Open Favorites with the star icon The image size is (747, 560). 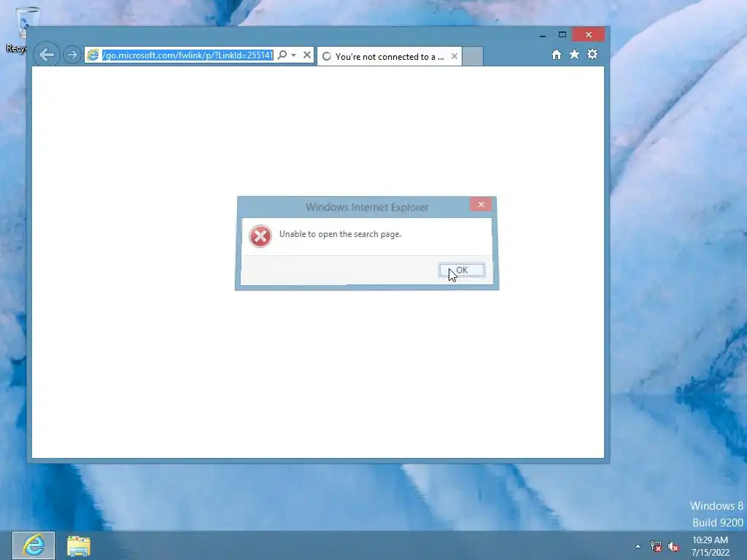(574, 54)
